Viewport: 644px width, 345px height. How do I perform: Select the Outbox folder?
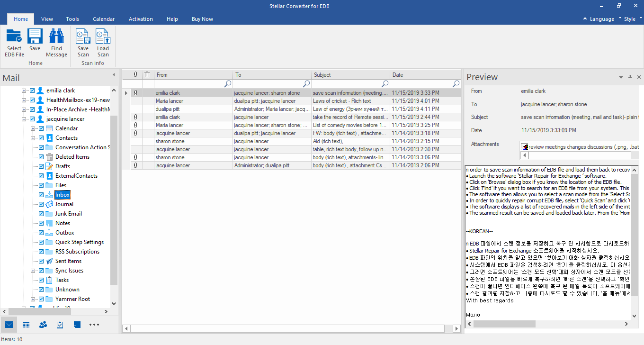click(65, 233)
